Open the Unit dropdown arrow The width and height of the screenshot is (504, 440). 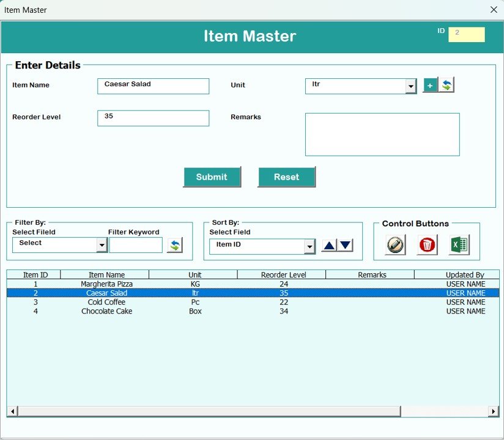[411, 86]
